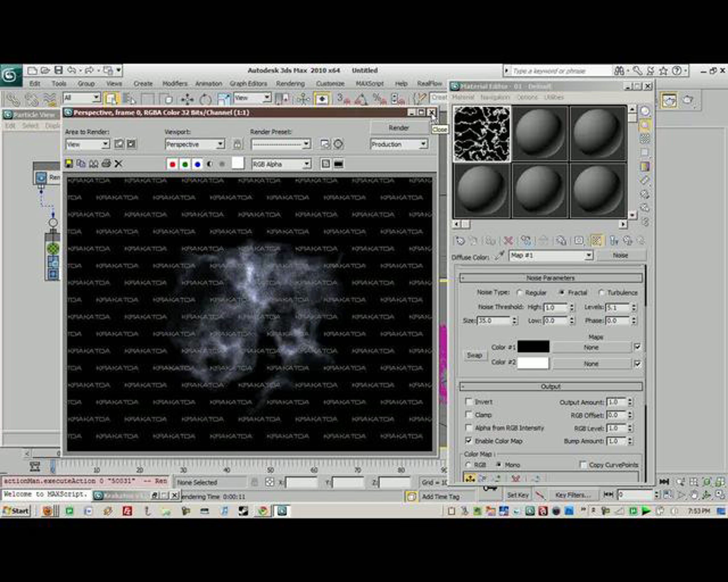The height and width of the screenshot is (582, 728).
Task: Save the rendered image using the floppy icon
Action: click(69, 164)
